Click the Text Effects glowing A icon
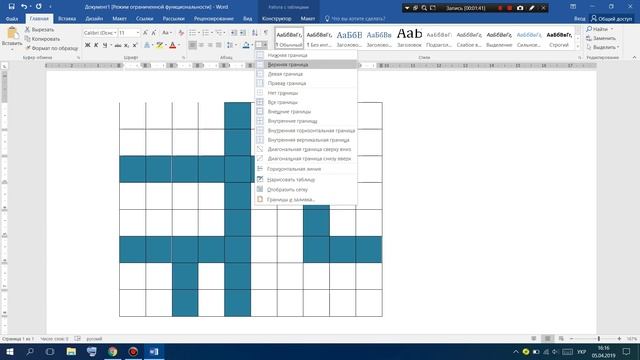This screenshot has width=640, height=360. [x=148, y=45]
